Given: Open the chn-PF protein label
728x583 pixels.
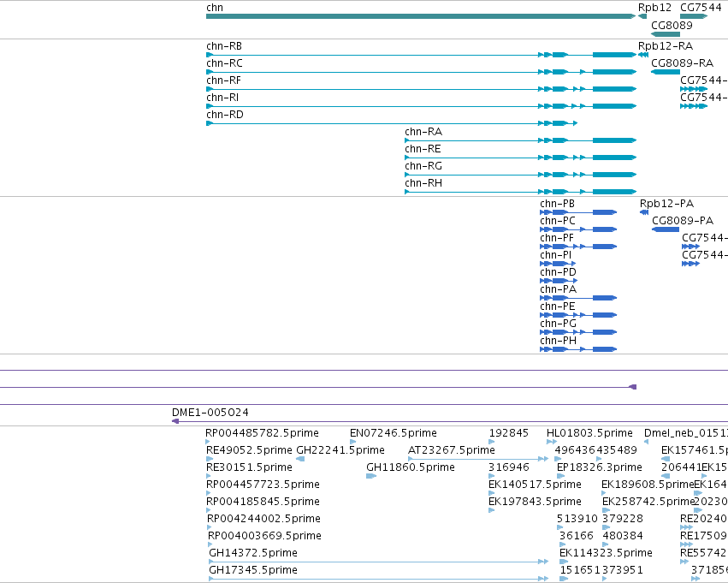Looking at the screenshot, I should pyautogui.click(x=557, y=238).
